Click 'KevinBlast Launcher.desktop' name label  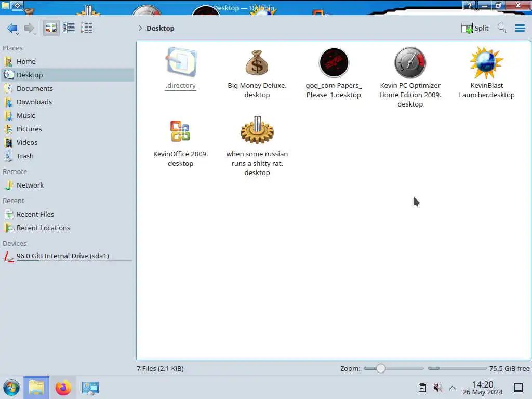(486, 90)
